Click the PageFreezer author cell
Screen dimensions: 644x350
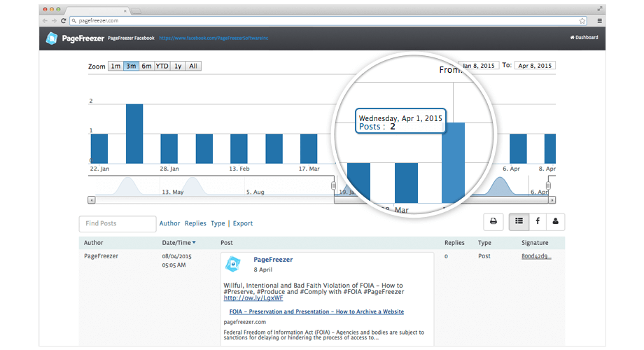coord(101,256)
